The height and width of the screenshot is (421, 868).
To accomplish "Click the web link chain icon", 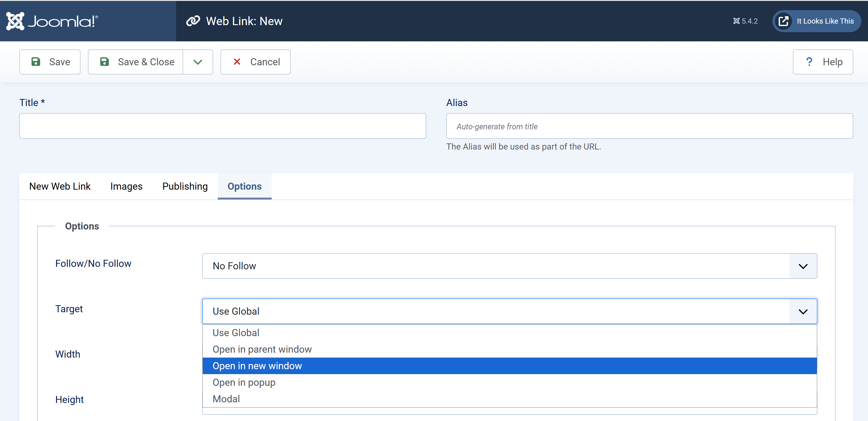I will (x=193, y=21).
